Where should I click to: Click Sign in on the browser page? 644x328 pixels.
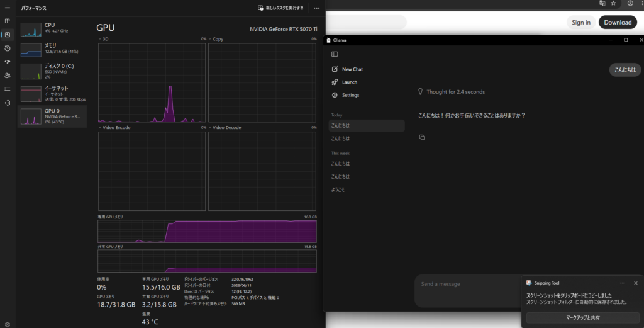pyautogui.click(x=580, y=22)
